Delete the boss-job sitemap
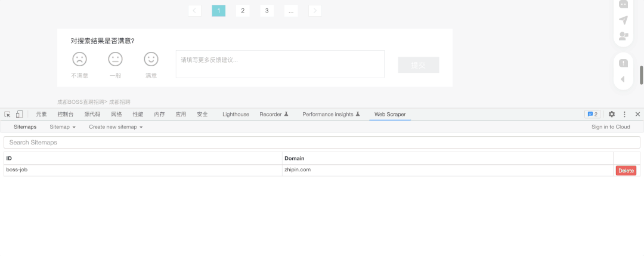 click(x=626, y=171)
